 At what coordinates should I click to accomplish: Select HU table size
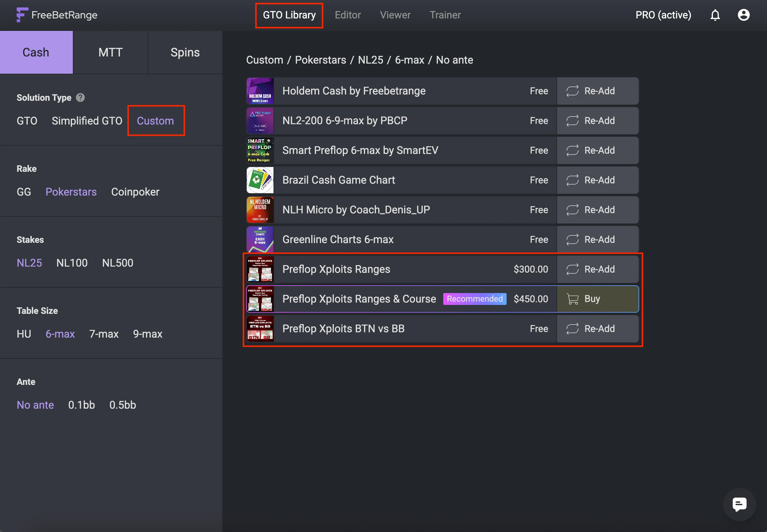(x=24, y=334)
